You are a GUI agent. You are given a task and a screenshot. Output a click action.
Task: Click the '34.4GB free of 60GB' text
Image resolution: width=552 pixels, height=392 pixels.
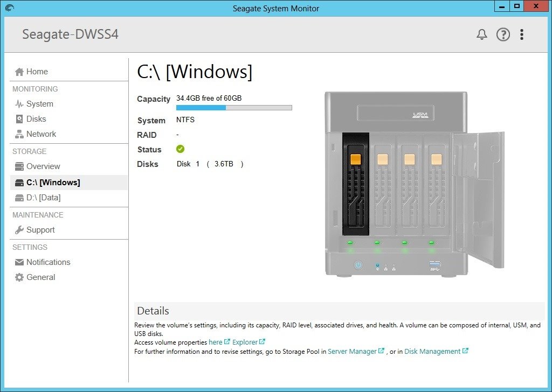pyautogui.click(x=209, y=98)
